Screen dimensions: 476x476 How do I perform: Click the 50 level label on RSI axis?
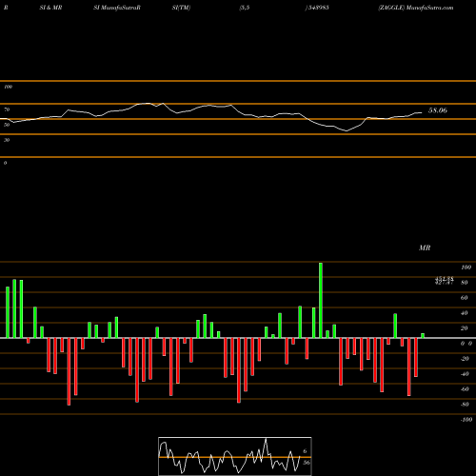click(7, 125)
